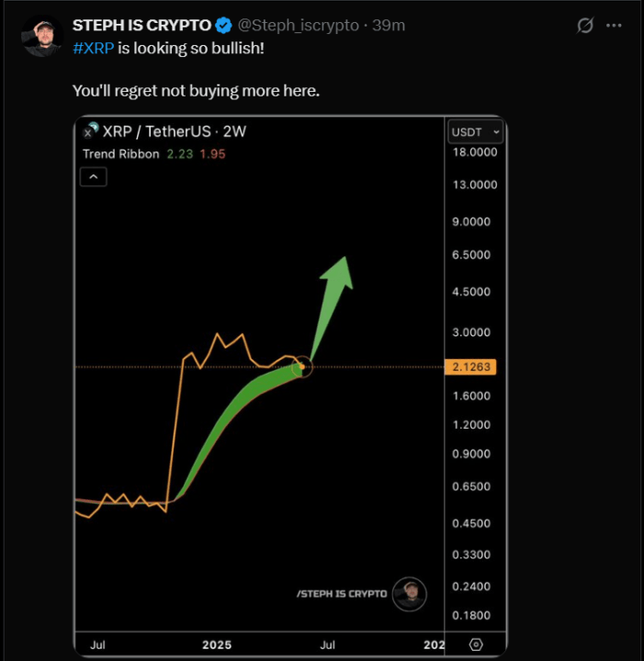Open the #XRP hashtag link
Viewport: 644px width, 661px height.
coord(93,48)
